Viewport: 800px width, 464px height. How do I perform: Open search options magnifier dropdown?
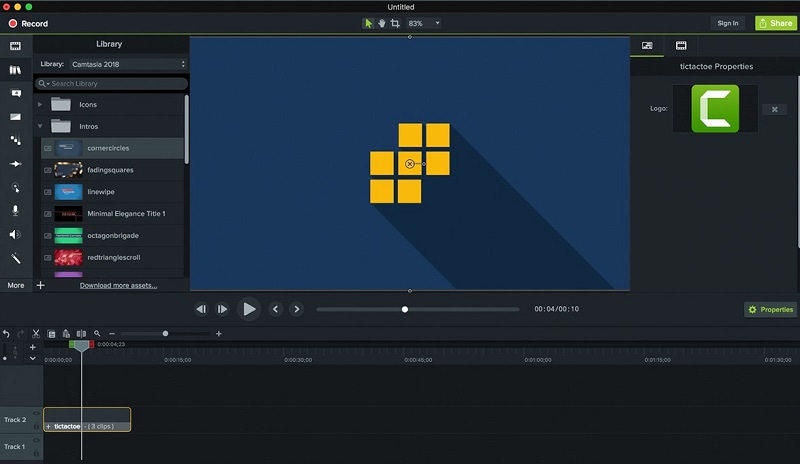tap(43, 84)
